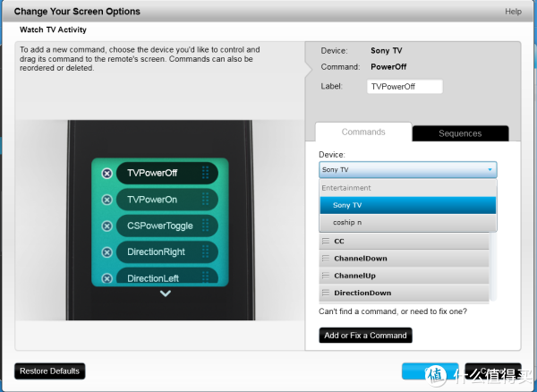537x392 pixels.
Task: Click the list icon next to ChannelDown
Action: (x=327, y=259)
